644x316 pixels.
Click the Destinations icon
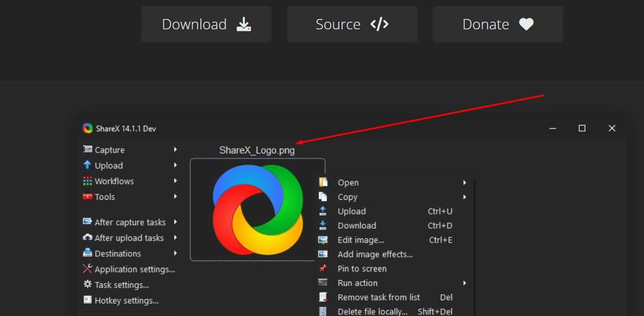pos(87,252)
